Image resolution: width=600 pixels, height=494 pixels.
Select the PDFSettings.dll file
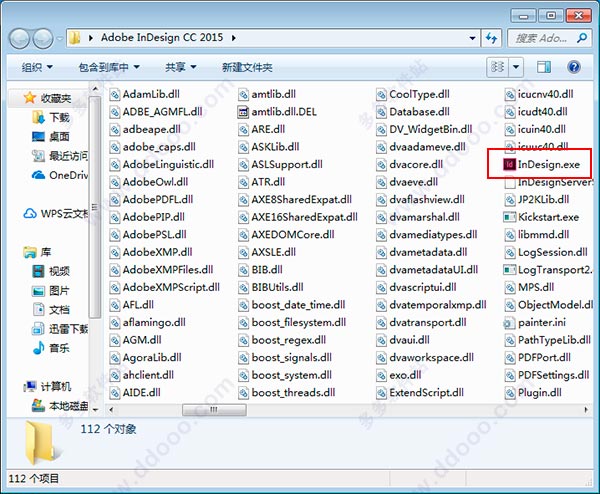547,375
